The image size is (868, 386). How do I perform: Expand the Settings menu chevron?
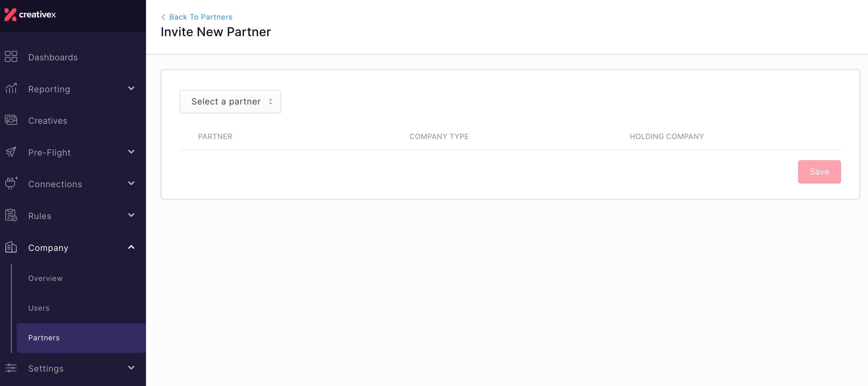[x=131, y=368]
